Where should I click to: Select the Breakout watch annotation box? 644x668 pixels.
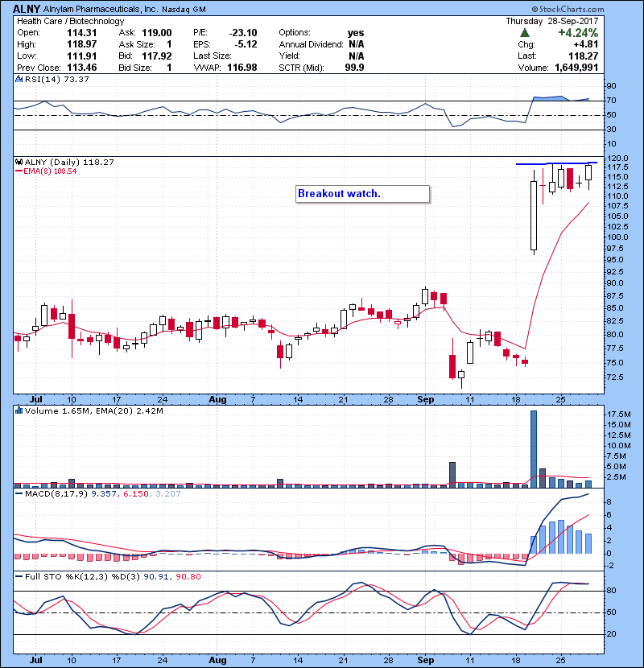tap(362, 194)
